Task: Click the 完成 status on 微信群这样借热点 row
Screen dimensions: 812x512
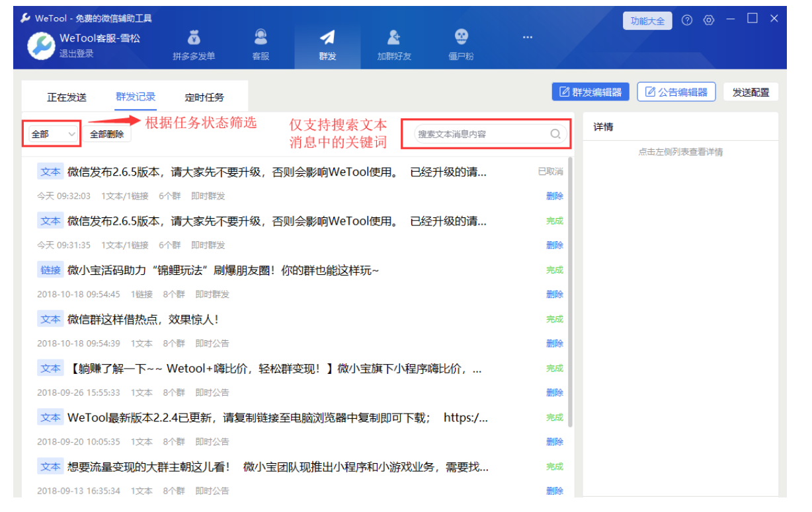Action: click(555, 319)
